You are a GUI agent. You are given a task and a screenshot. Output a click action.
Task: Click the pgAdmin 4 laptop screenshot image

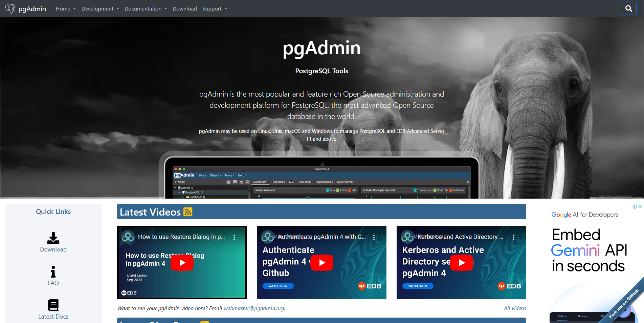tap(321, 178)
